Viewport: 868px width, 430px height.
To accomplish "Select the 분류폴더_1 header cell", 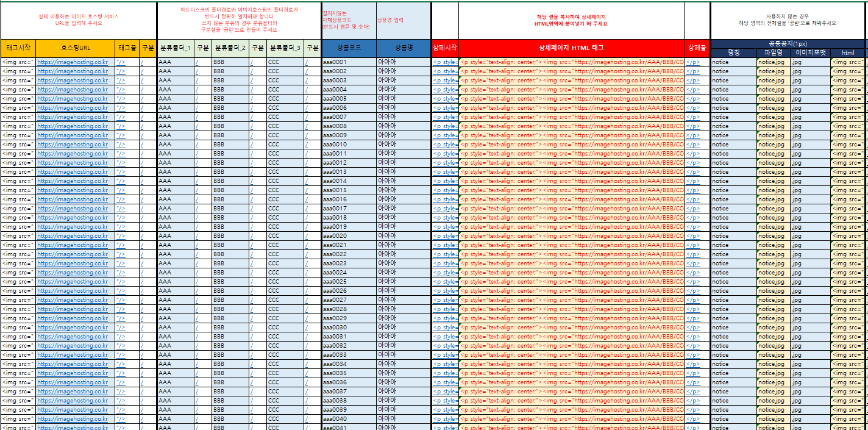I will point(176,48).
